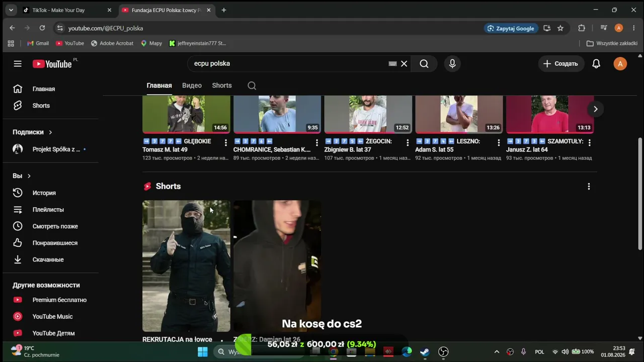Image resolution: width=644 pixels, height=362 pixels.
Task: Close the Fundacja ECPU Polska tab
Action: coord(210,10)
